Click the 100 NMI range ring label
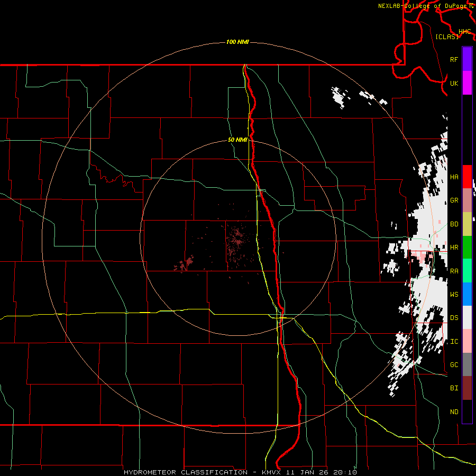This screenshot has width=476, height=476. (x=237, y=42)
